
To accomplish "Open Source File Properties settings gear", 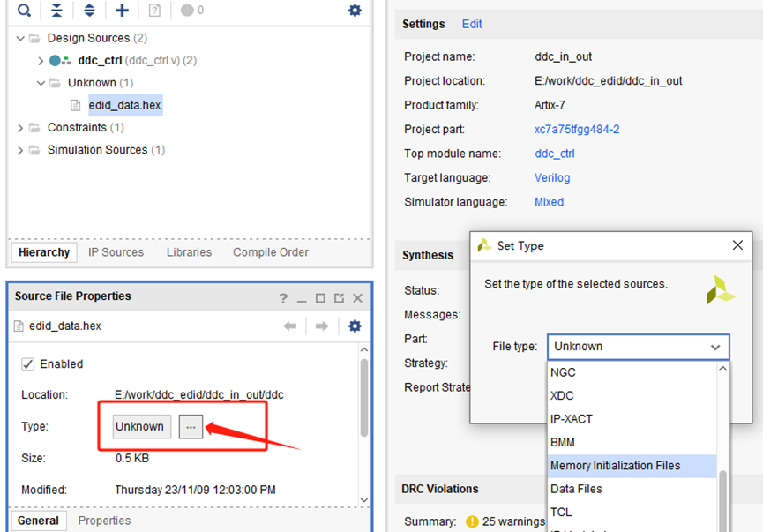I will [355, 326].
